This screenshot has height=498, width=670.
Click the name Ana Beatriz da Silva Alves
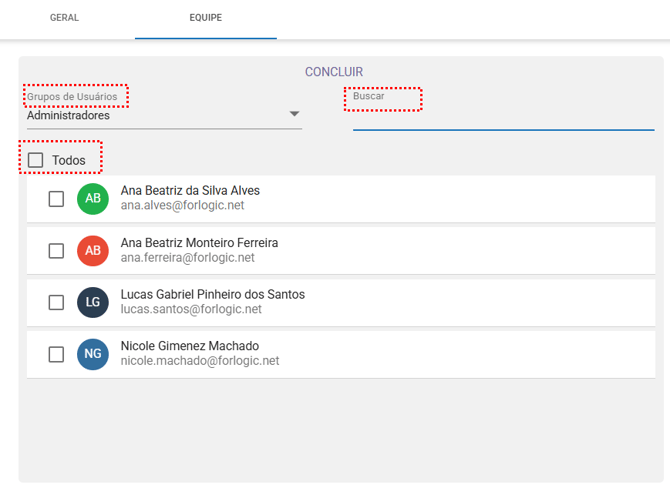point(190,190)
